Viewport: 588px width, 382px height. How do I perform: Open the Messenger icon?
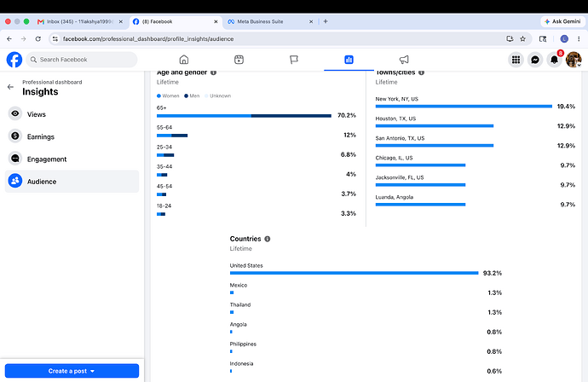click(x=535, y=60)
